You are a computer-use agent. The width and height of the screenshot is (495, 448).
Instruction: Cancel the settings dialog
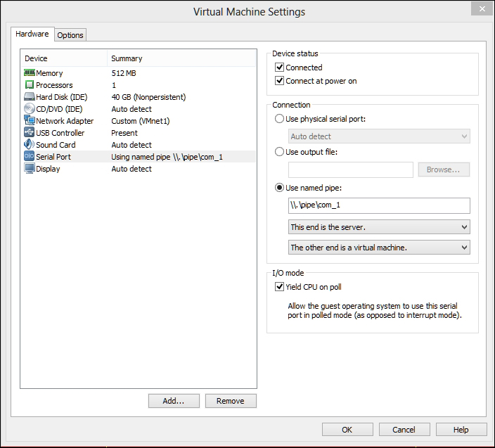(x=404, y=430)
